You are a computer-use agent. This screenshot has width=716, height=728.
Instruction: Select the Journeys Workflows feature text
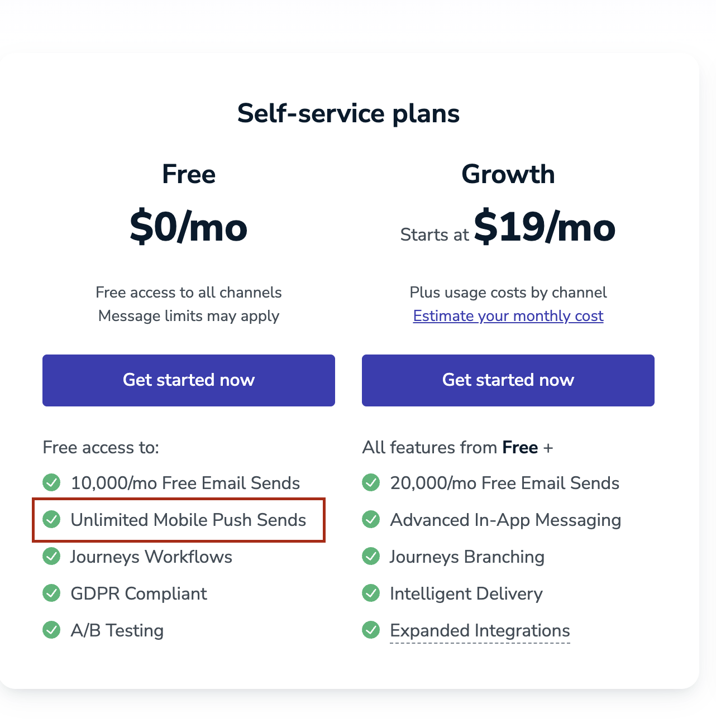151,557
